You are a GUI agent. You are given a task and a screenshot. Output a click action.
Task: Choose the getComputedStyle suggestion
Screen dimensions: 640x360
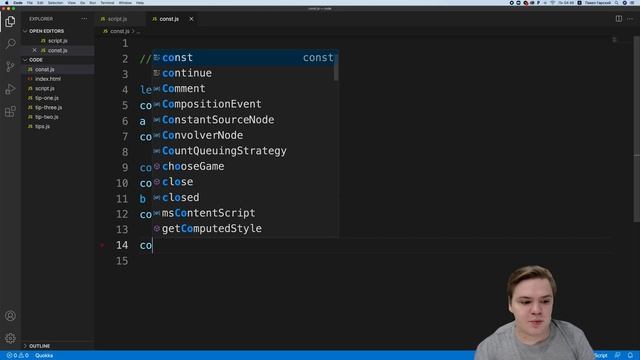coord(243,228)
